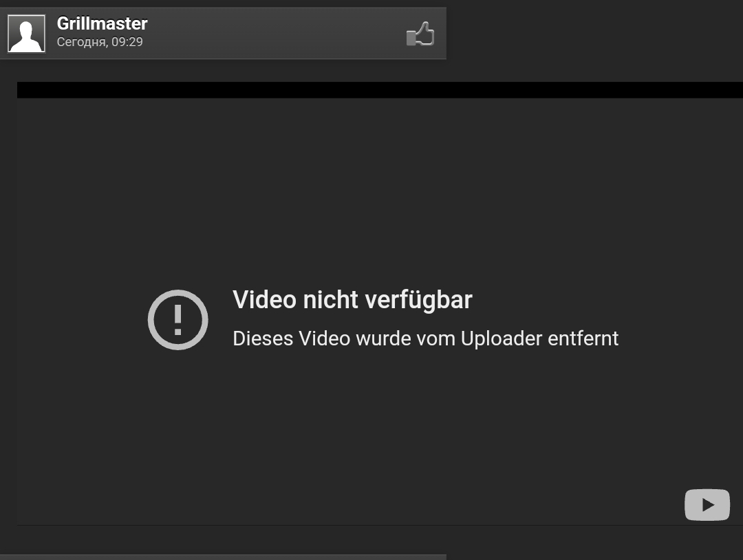View profile picture of post author
Screen dimensions: 743x560
point(27,33)
